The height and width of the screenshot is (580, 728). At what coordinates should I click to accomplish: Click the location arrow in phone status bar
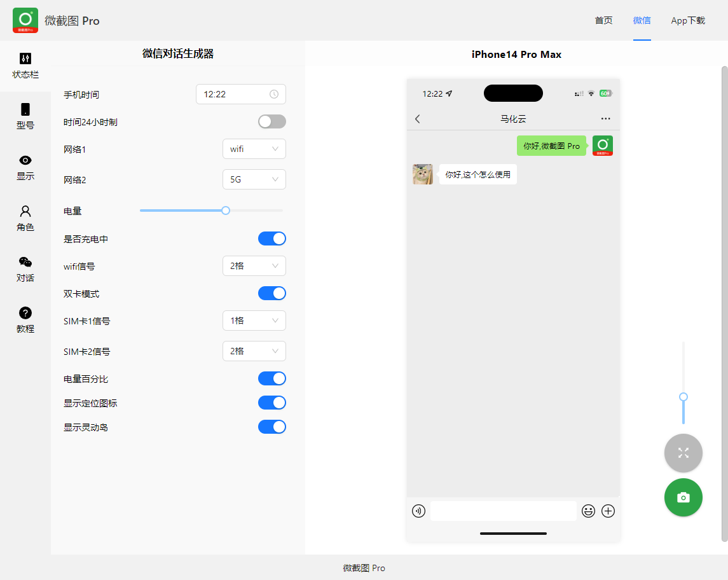point(449,93)
